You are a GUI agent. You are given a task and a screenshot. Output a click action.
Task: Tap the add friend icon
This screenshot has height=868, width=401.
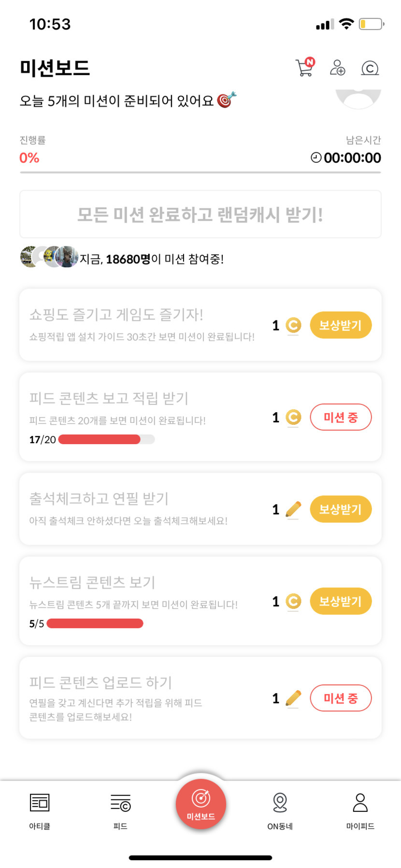[x=337, y=68]
